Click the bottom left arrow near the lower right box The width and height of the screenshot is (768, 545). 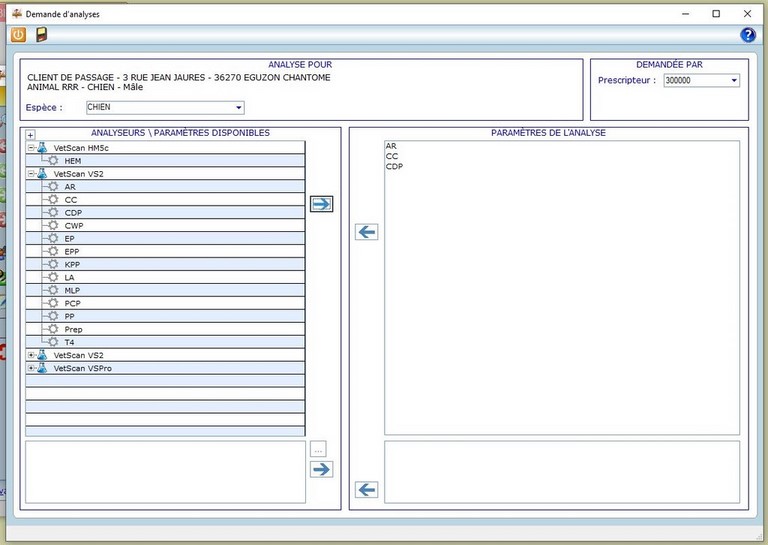pyautogui.click(x=367, y=489)
